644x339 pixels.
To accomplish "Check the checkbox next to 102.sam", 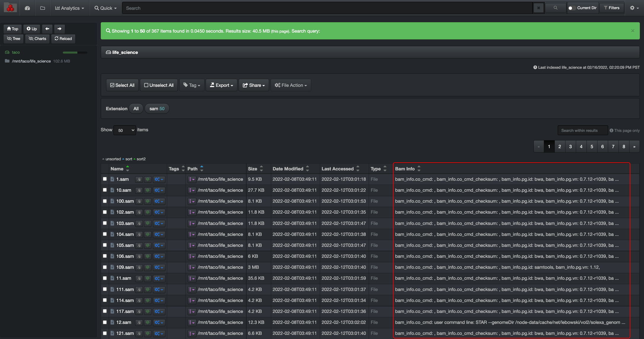I will 105,212.
